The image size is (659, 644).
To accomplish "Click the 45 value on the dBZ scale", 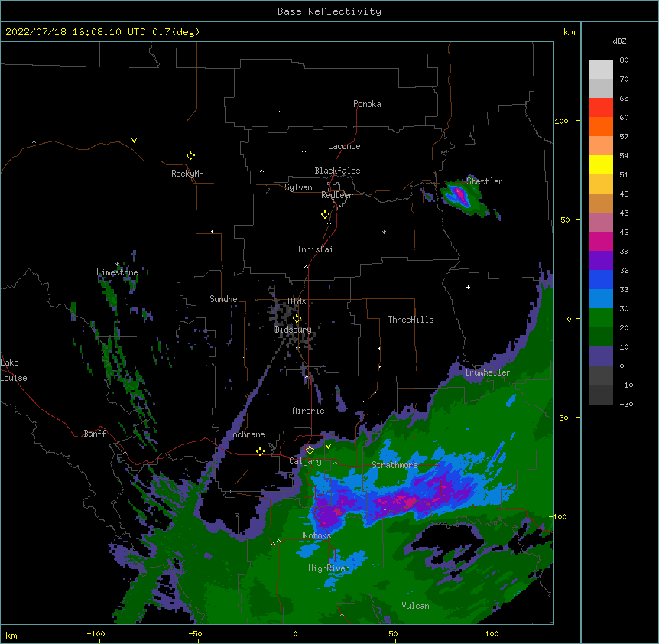I will click(624, 213).
